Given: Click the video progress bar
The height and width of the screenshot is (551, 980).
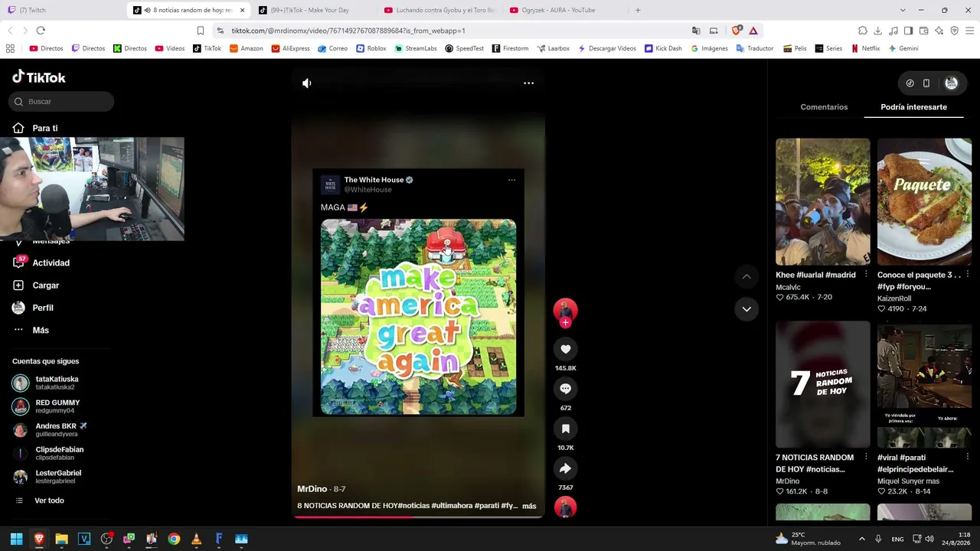Looking at the screenshot, I should (x=418, y=517).
